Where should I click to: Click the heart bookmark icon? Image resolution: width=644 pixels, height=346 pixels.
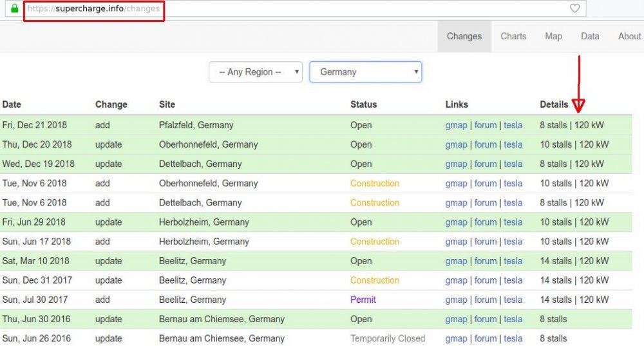tap(575, 9)
